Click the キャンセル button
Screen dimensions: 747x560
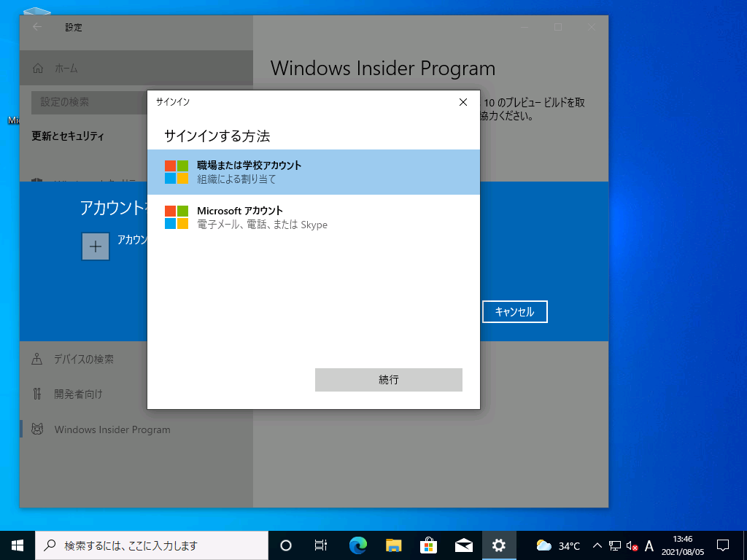click(514, 311)
